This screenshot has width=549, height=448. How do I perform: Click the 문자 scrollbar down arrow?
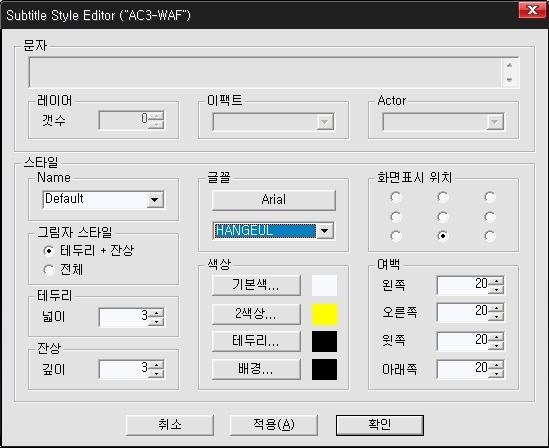pos(509,80)
